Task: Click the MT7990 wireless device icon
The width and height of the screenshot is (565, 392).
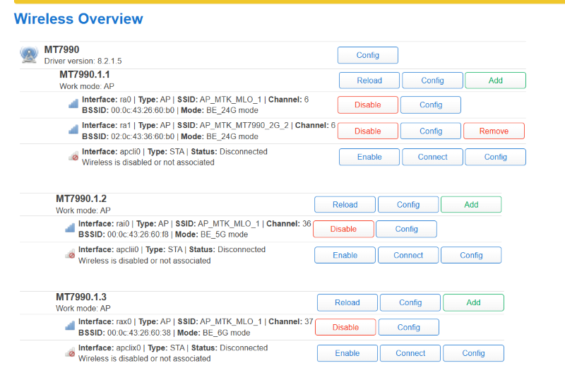Action: pyautogui.click(x=29, y=55)
